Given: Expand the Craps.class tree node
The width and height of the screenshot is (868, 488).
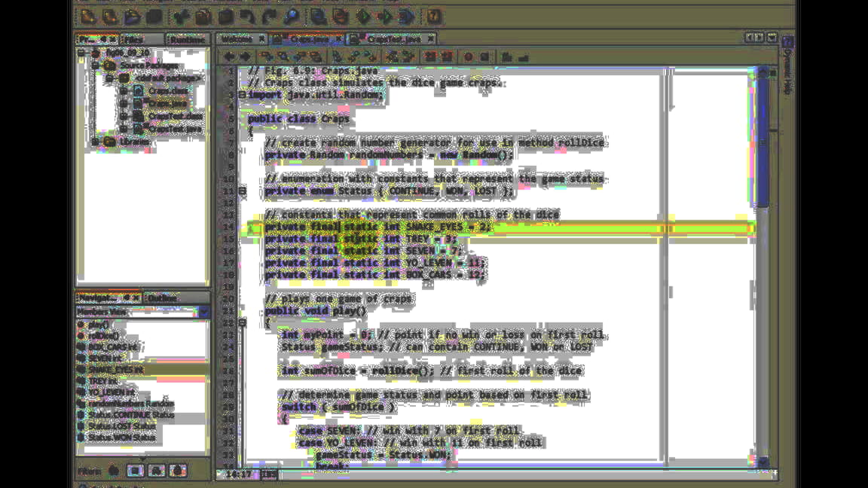Looking at the screenshot, I should click(x=124, y=90).
